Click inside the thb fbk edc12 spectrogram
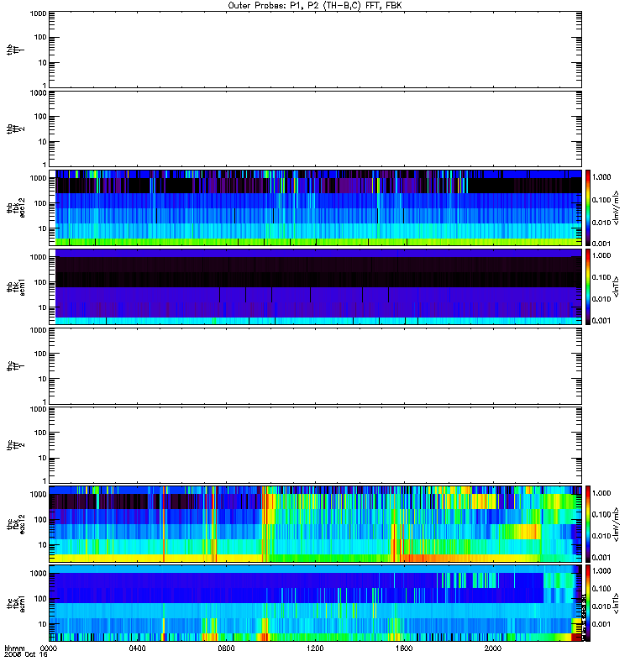 point(316,207)
